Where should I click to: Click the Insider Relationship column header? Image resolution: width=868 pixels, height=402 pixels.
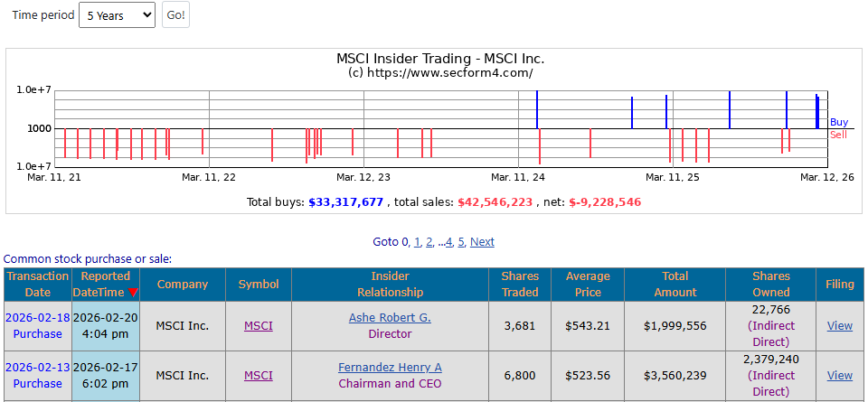coord(391,285)
